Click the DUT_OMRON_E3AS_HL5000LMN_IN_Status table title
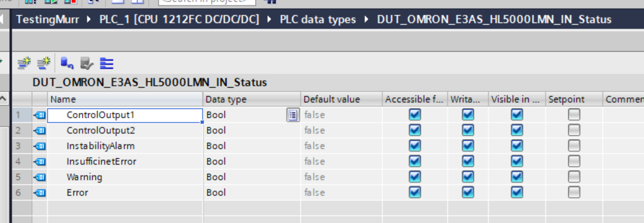 coord(150,83)
